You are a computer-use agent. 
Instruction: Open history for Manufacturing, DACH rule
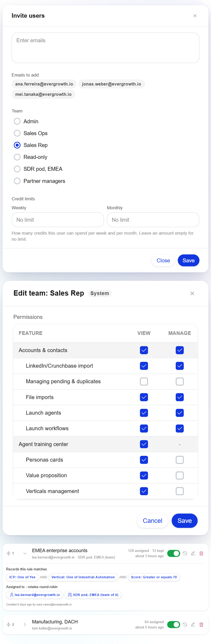click(185, 624)
